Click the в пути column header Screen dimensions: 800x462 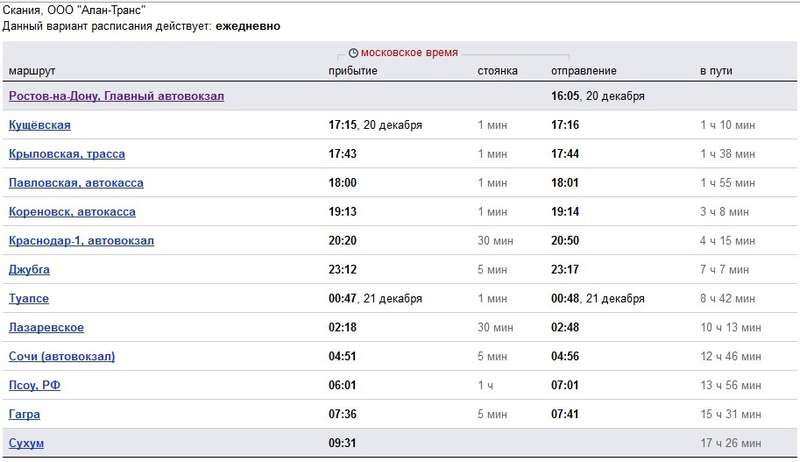coord(717,71)
